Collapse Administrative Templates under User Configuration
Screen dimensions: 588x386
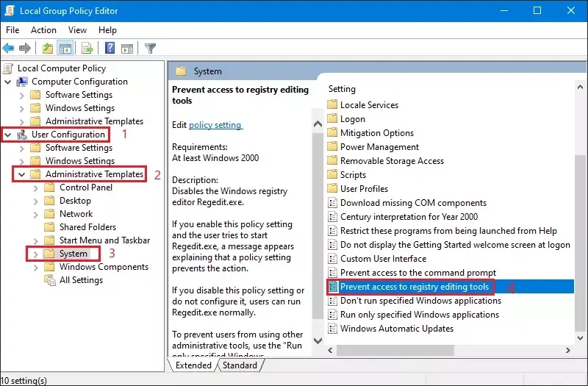coord(22,174)
